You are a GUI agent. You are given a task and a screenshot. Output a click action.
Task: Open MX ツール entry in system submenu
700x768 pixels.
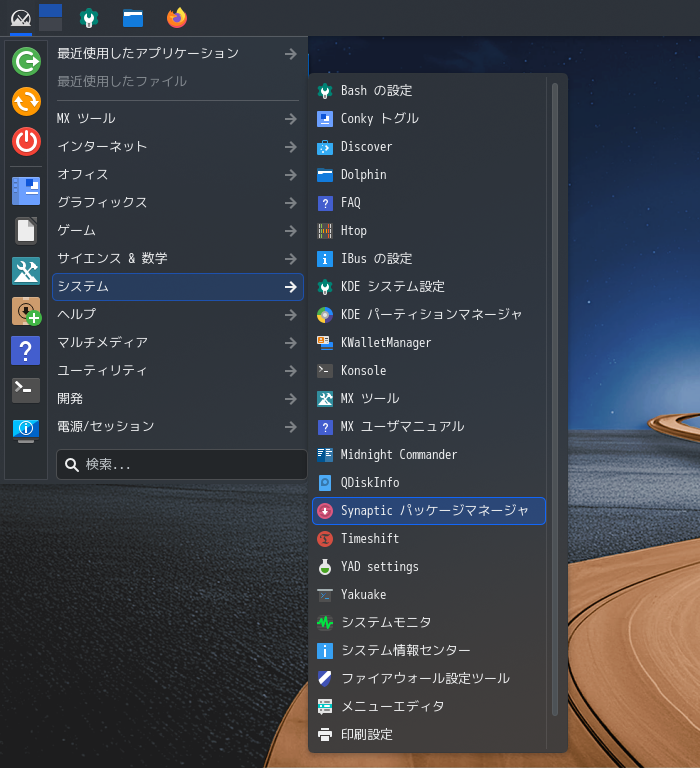tap(429, 399)
